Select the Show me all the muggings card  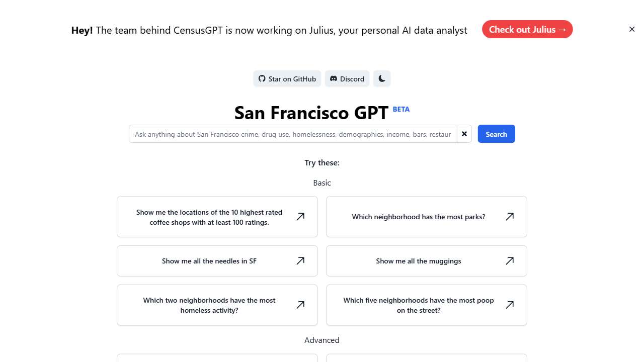(418, 261)
